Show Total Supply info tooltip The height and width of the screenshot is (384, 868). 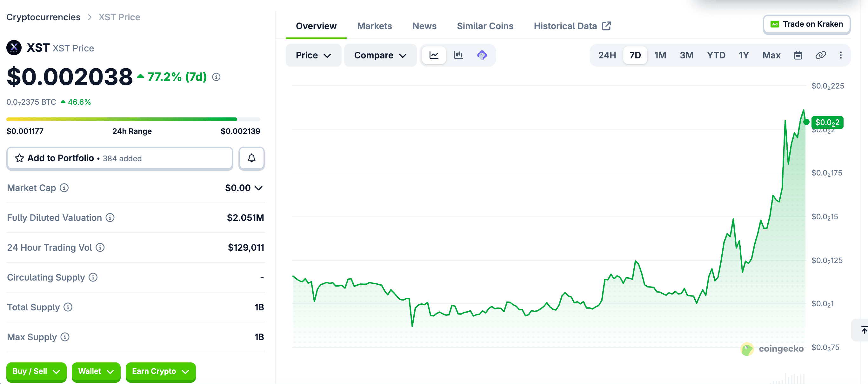68,307
